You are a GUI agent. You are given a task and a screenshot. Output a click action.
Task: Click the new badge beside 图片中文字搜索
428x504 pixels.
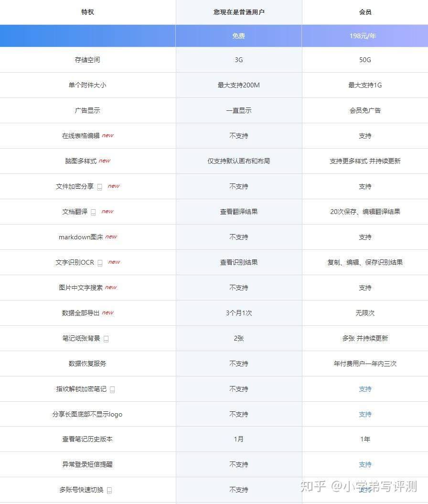(110, 287)
